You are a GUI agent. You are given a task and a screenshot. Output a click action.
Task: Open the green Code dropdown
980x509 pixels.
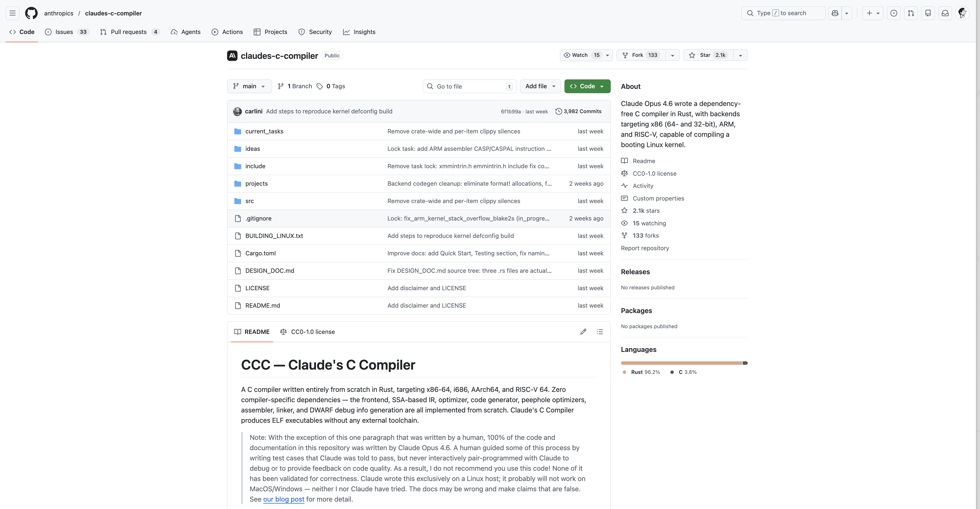(587, 86)
